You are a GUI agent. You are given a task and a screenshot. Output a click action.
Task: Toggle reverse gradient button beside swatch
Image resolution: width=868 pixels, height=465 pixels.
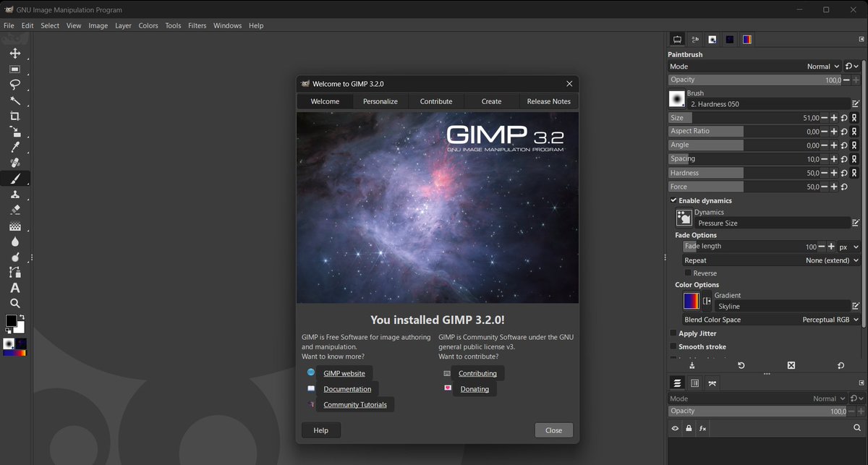pyautogui.click(x=707, y=301)
